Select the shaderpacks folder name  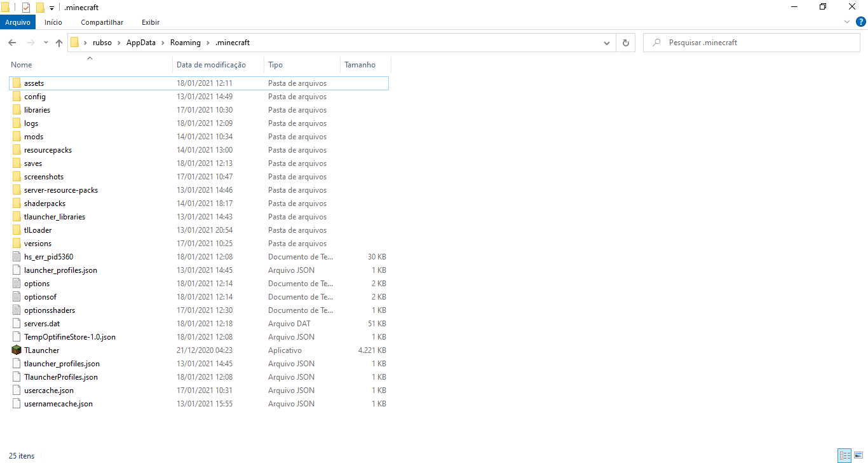(44, 204)
